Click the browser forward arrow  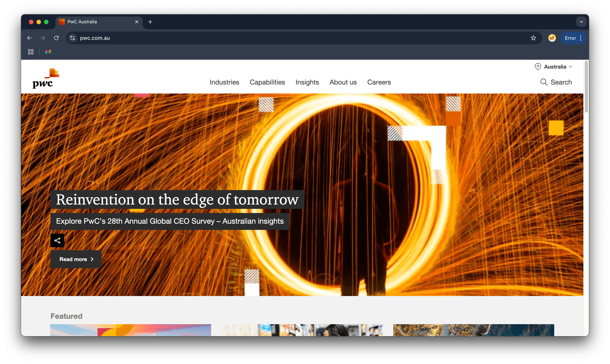(x=43, y=38)
